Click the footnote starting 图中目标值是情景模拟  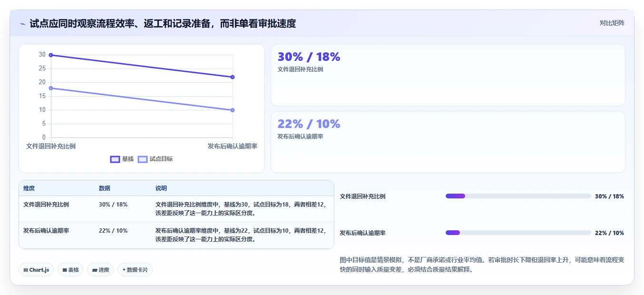482,265
